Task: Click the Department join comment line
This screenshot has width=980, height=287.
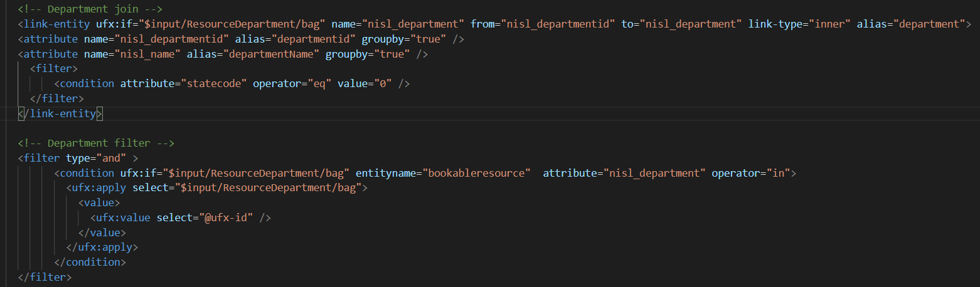Action: (90, 9)
